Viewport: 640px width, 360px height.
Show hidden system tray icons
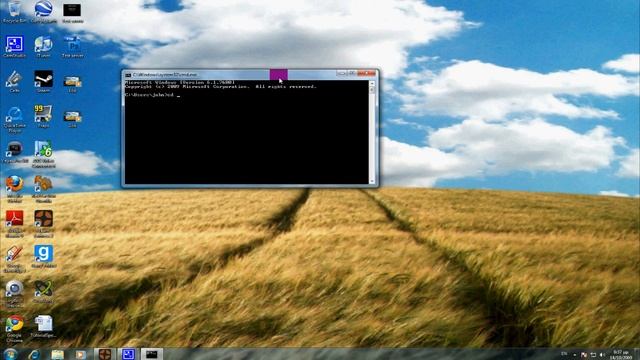574,355
